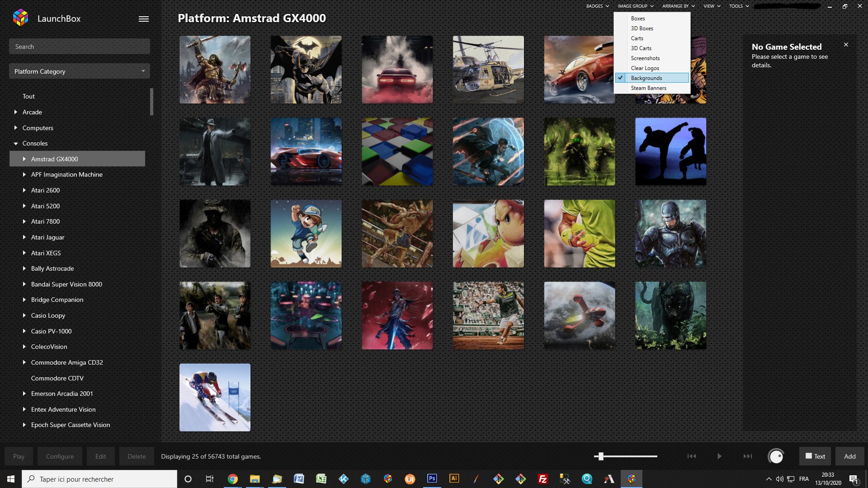Select Commodore CDTV in platform list
868x488 pixels.
pos(57,378)
